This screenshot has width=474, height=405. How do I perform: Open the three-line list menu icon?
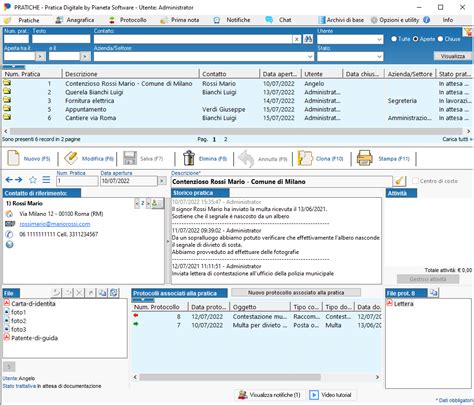(x=46, y=180)
